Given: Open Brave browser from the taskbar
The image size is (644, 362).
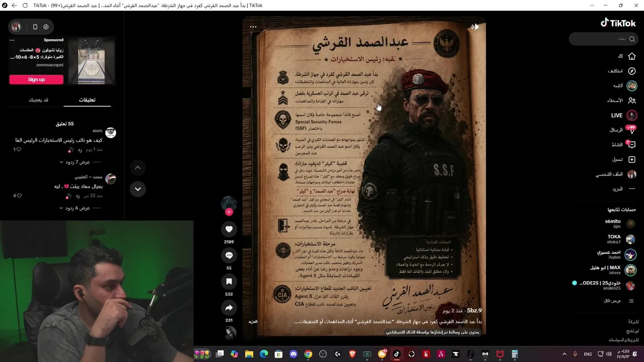Looking at the screenshot, I should [x=352, y=354].
